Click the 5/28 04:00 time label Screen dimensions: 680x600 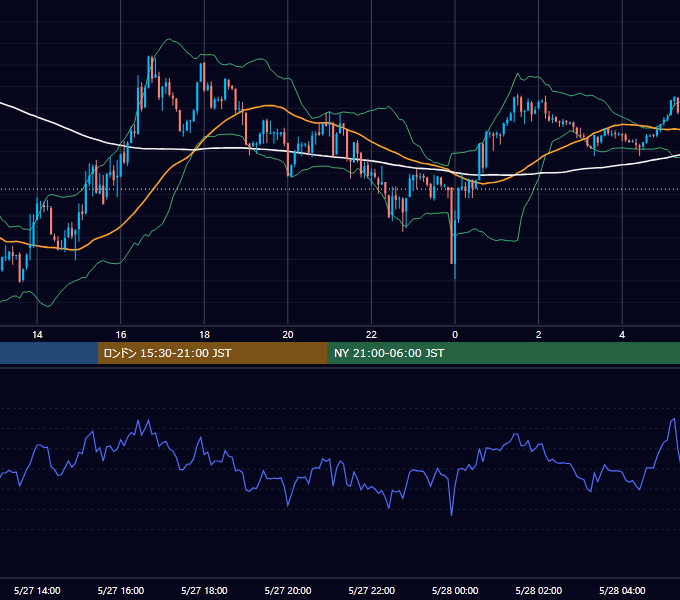point(622,590)
